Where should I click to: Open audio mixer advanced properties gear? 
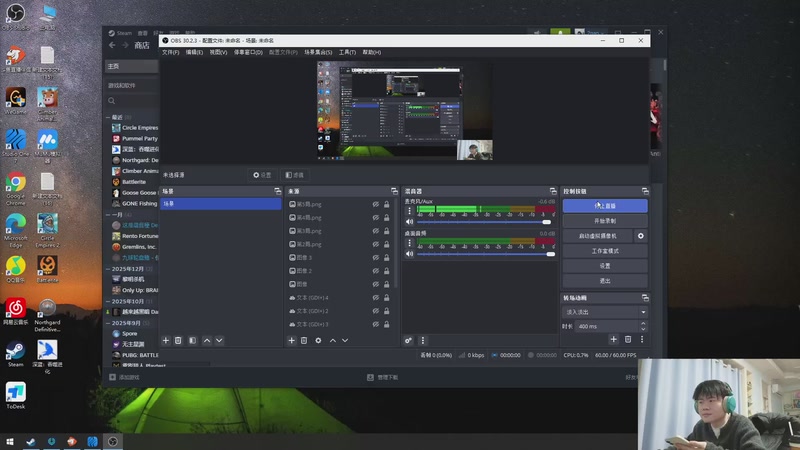(x=409, y=340)
